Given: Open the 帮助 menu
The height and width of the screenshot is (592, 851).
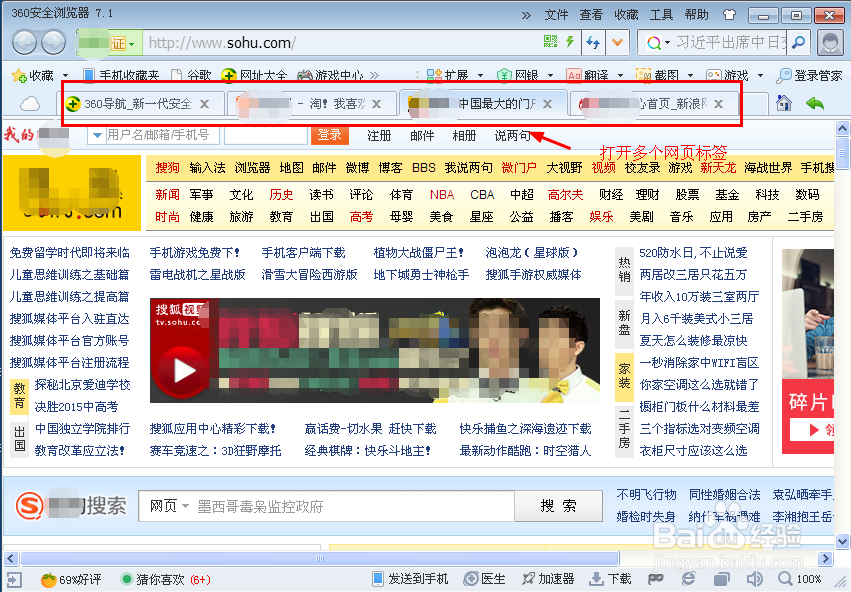Looking at the screenshot, I should (696, 15).
